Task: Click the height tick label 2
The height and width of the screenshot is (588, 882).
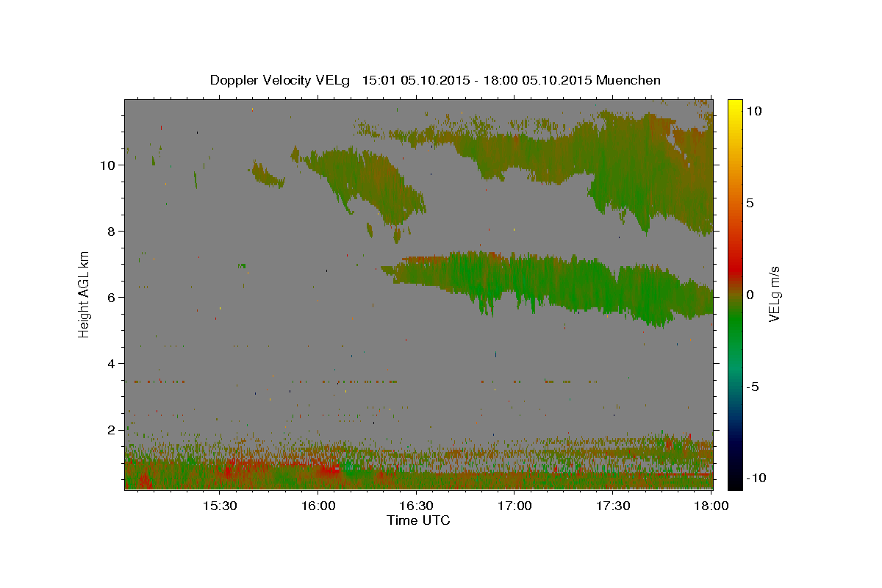Action: tap(112, 429)
